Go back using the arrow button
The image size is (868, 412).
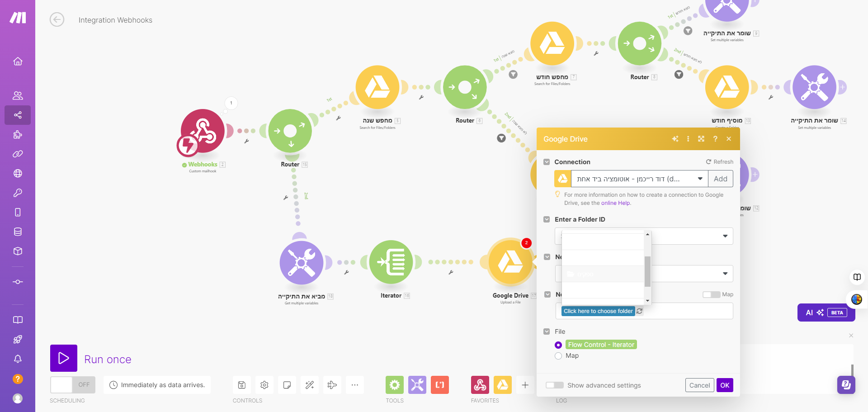tap(57, 19)
